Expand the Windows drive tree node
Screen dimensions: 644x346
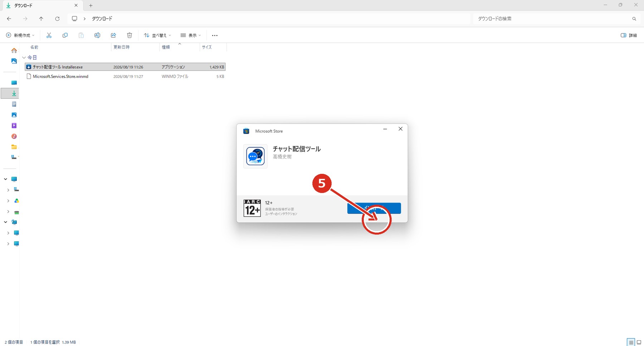pyautogui.click(x=8, y=190)
